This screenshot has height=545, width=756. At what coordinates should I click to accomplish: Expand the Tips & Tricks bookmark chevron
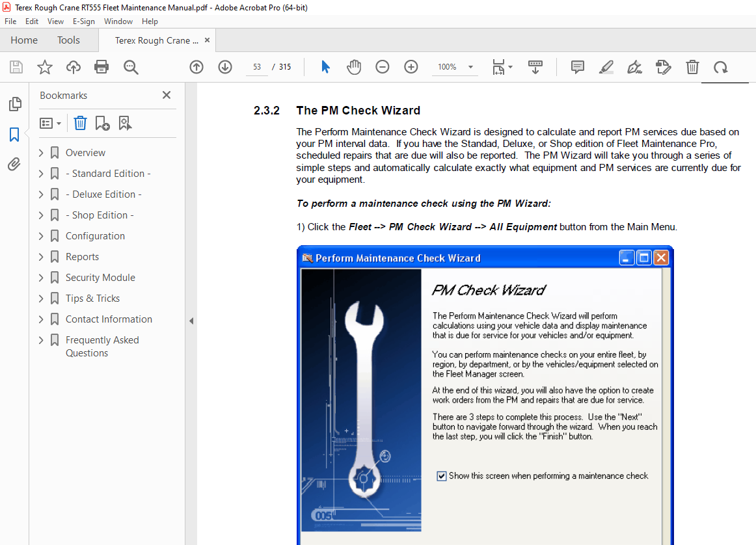coord(41,299)
